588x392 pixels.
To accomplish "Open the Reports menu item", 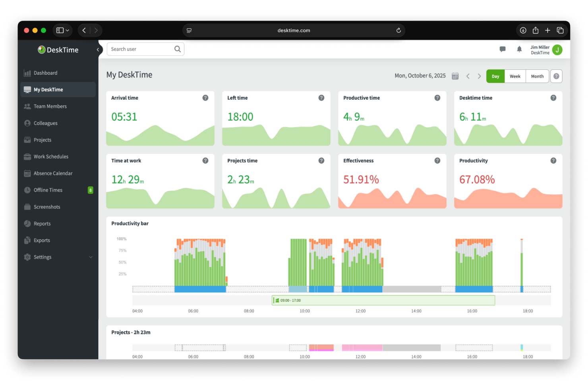I will tap(58, 224).
